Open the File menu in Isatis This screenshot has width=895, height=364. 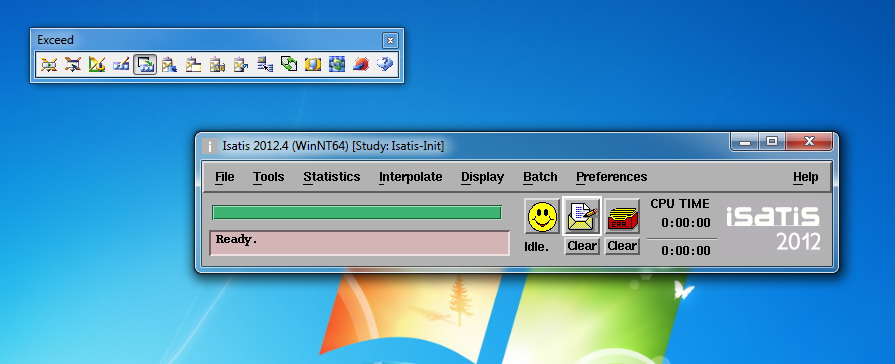[x=224, y=177]
